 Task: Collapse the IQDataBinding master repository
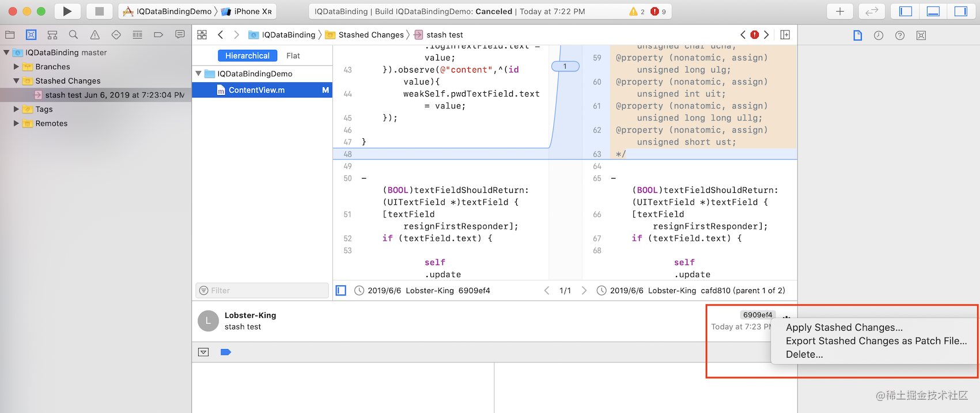click(6, 52)
